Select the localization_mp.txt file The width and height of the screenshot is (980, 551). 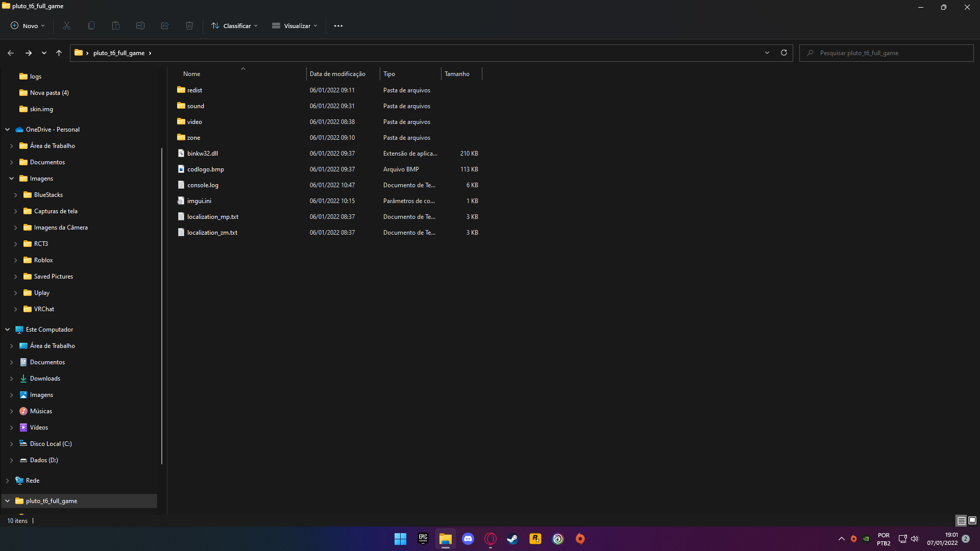(x=212, y=217)
